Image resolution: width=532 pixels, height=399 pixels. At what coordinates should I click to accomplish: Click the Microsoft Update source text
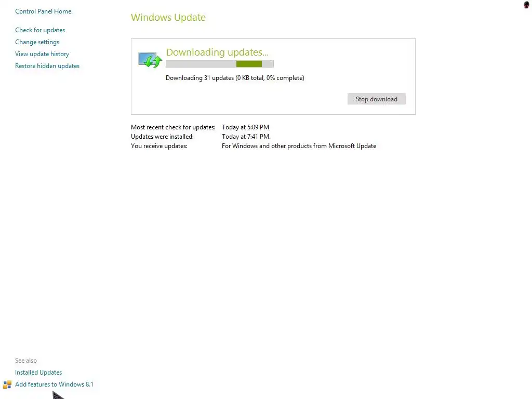(x=299, y=146)
